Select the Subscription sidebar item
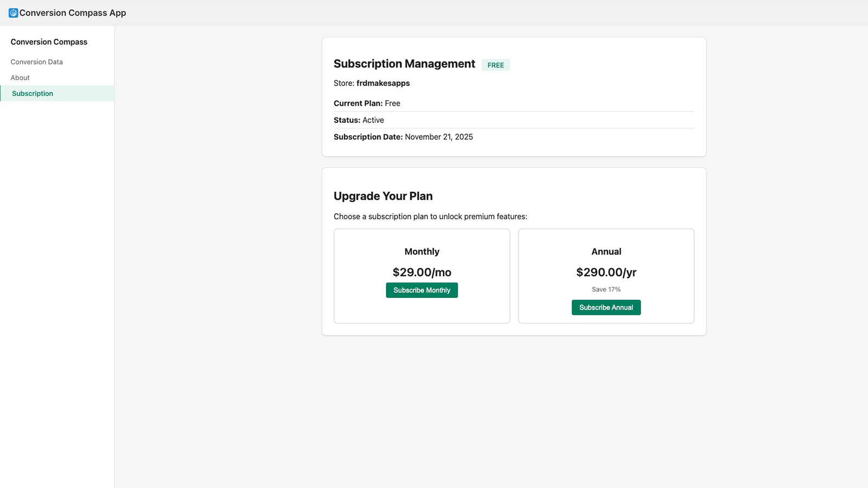868x488 pixels. coord(33,93)
